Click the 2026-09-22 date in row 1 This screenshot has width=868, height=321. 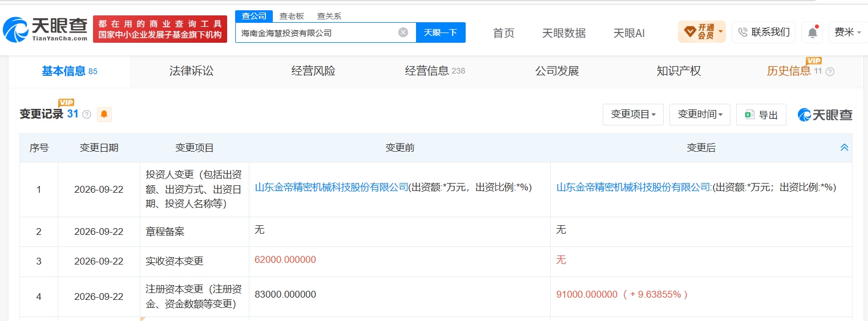[99, 190]
